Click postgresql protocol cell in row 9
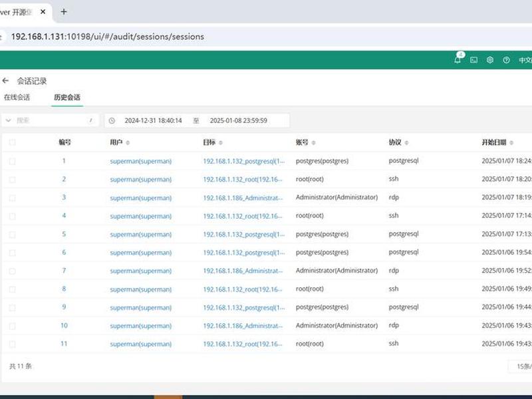This screenshot has width=532, height=399. pyautogui.click(x=404, y=307)
